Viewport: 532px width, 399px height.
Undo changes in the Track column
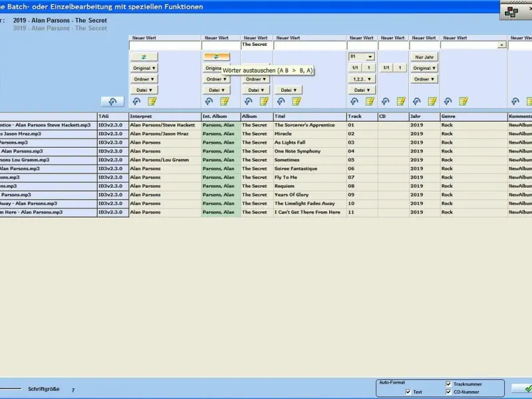354,101
